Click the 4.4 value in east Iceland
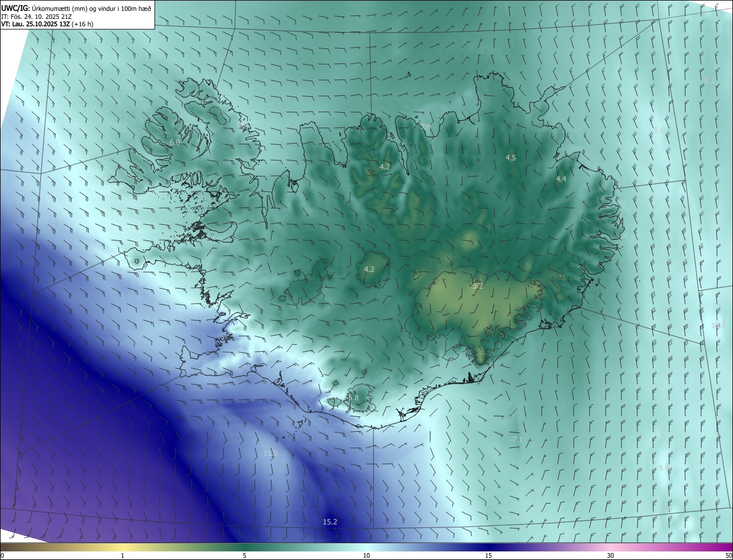This screenshot has height=560, width=733. (x=561, y=179)
